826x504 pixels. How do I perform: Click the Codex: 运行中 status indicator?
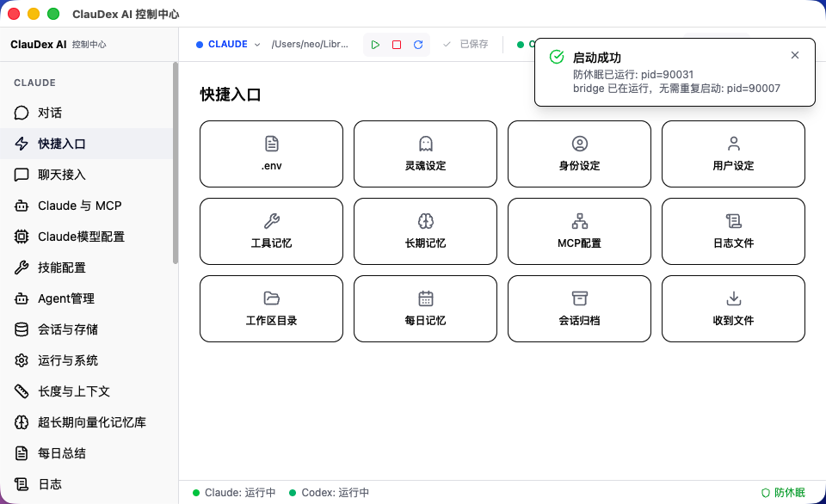tap(330, 493)
